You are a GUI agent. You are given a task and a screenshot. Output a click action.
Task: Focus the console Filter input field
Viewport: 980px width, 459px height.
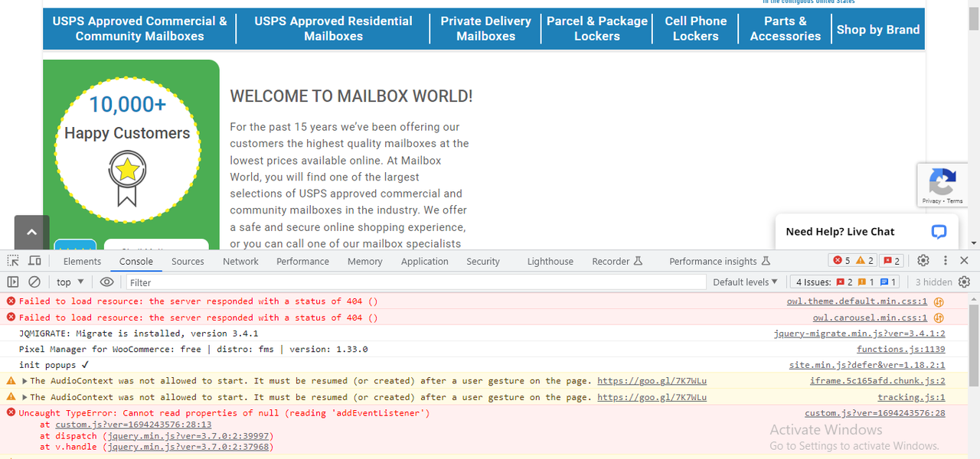point(416,282)
